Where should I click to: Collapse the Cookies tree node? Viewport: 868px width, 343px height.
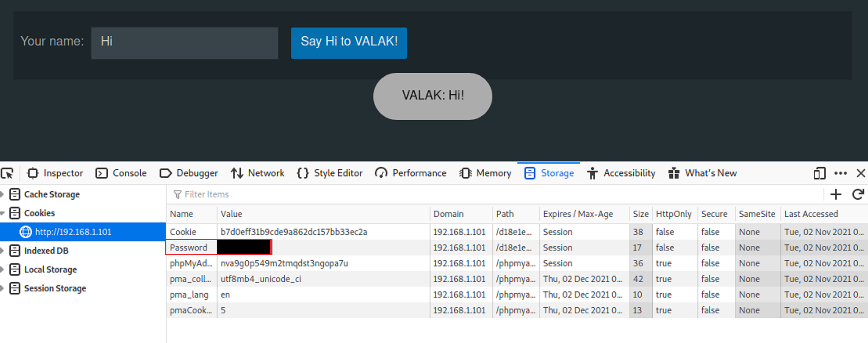3,213
